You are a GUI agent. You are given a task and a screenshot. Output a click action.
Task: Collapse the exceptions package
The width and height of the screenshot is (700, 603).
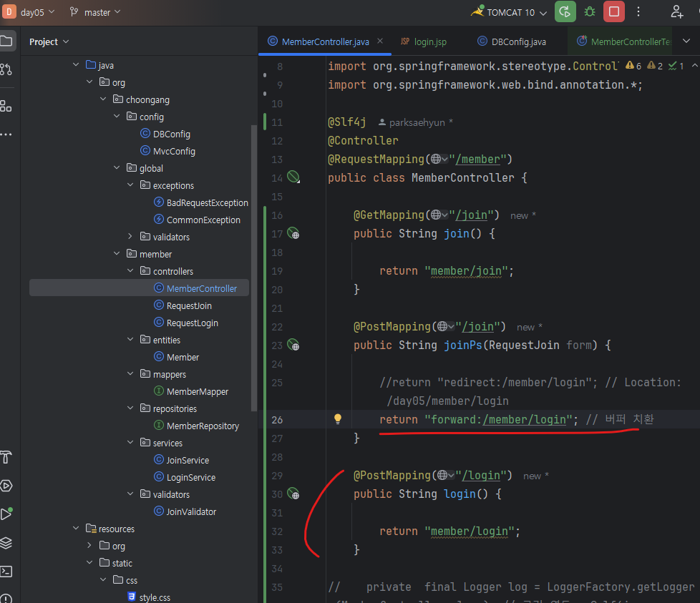coord(130,185)
